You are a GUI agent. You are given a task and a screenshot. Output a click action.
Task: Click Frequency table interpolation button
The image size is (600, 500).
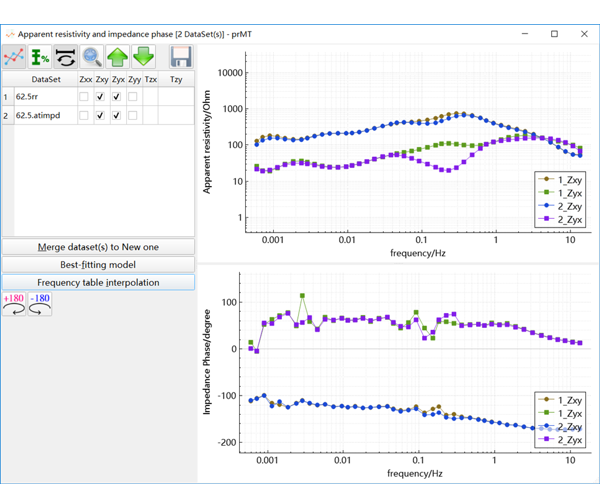click(x=98, y=283)
